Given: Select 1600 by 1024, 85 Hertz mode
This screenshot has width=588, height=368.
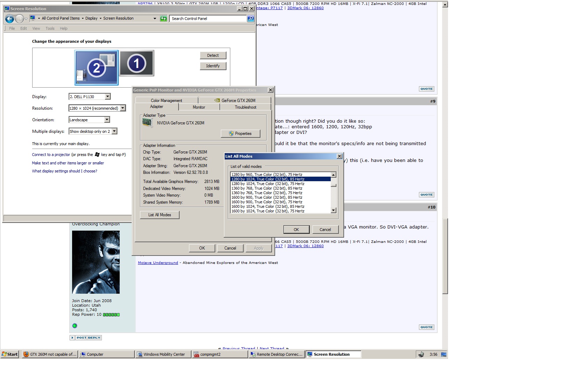Looking at the screenshot, I should 280,206.
